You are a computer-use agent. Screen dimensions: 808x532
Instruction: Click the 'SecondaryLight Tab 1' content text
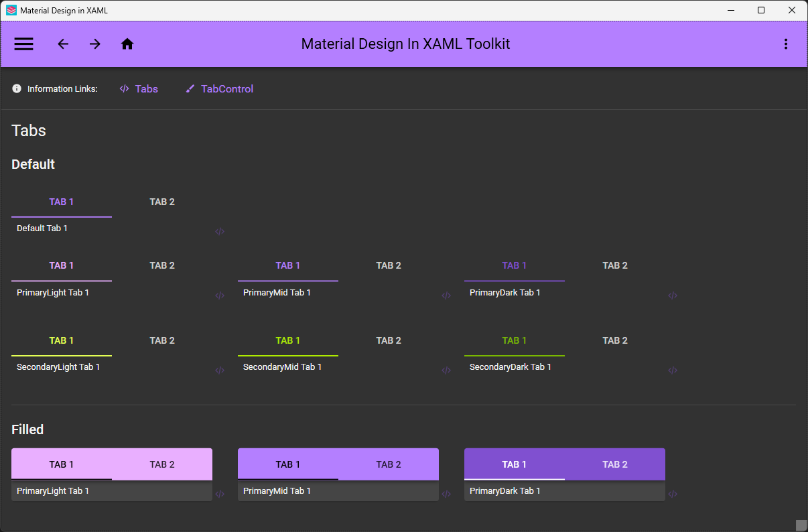[x=58, y=367]
